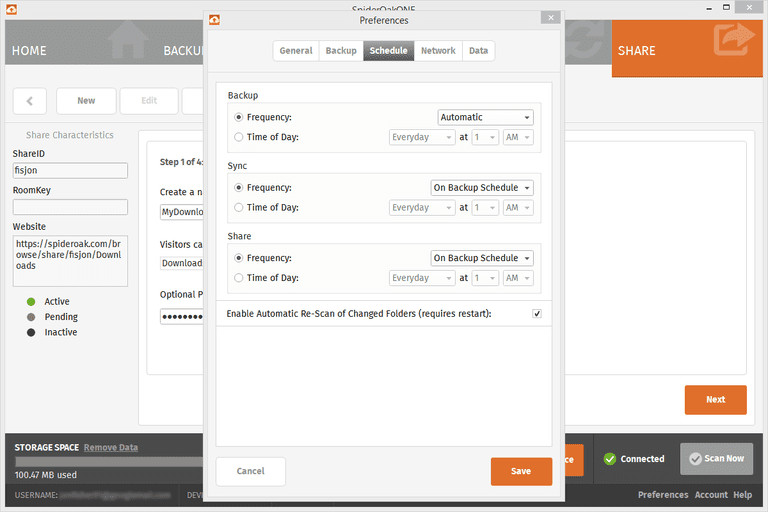
Task: Open Preferences link in footer
Action: 663,495
